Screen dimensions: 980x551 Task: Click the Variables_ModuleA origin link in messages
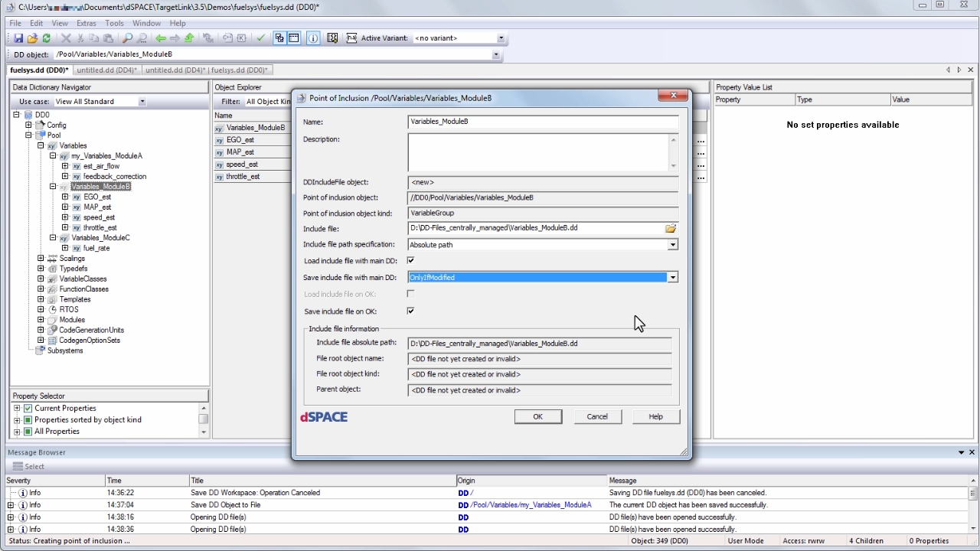(x=531, y=505)
